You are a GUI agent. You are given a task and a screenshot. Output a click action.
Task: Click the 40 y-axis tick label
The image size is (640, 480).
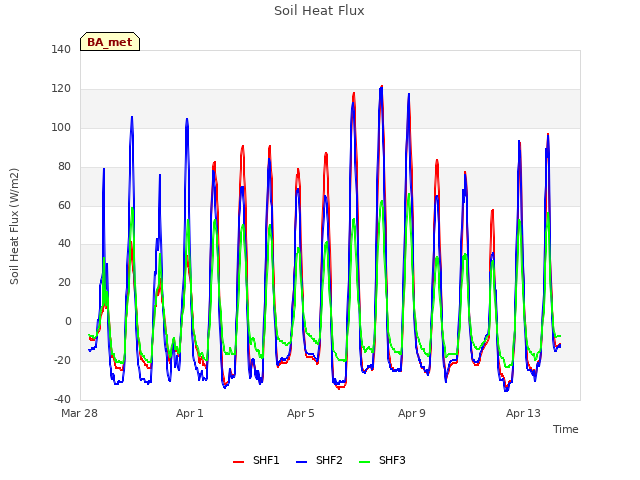64,244
